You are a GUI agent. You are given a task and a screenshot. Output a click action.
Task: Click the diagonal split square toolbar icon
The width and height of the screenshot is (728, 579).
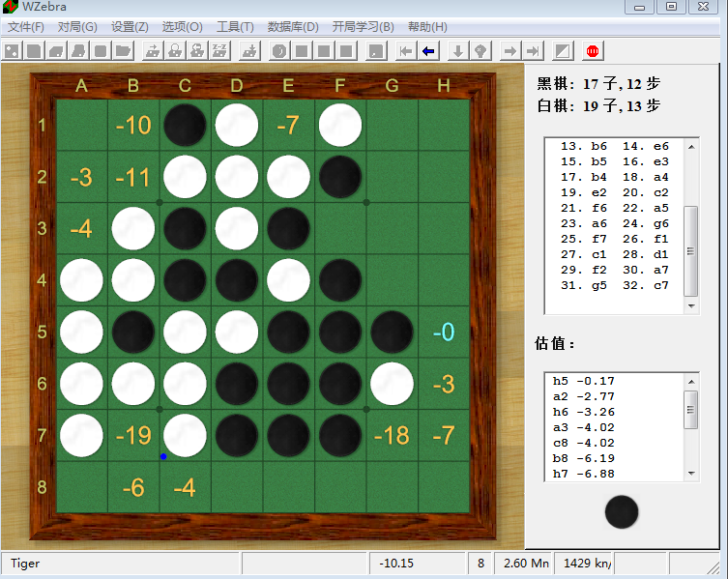(x=563, y=50)
